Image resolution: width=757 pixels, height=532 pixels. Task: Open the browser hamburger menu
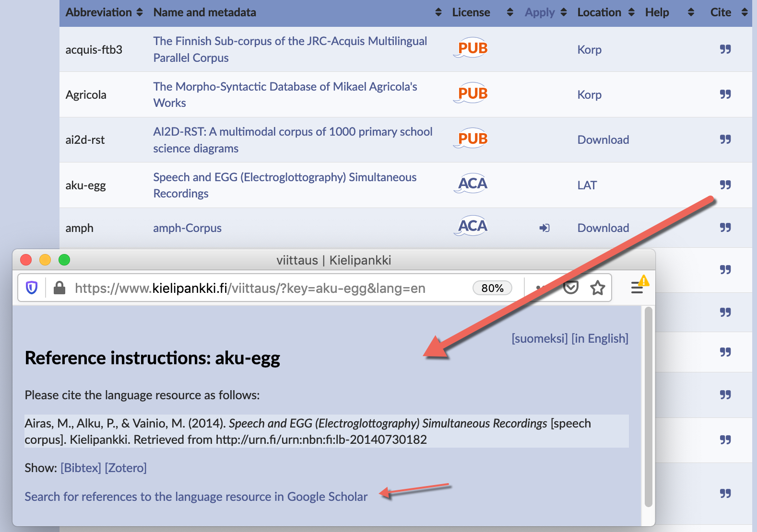click(x=637, y=288)
